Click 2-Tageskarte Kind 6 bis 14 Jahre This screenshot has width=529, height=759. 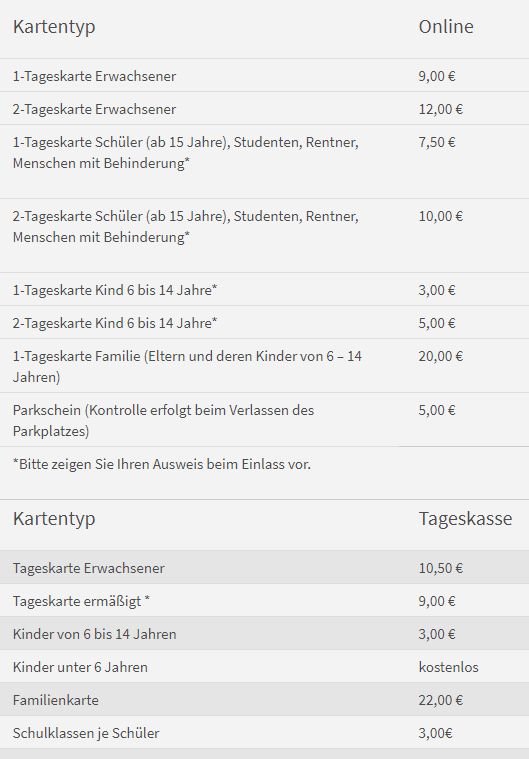click(115, 323)
